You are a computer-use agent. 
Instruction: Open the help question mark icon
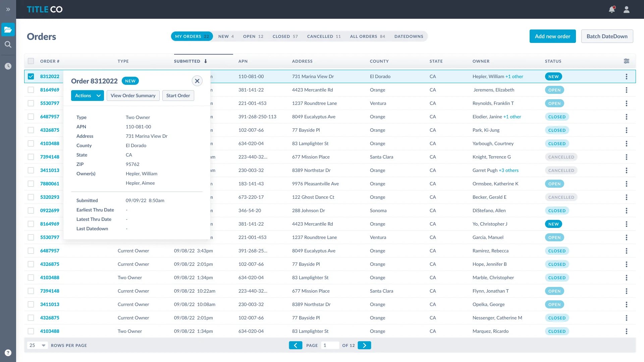point(8,353)
